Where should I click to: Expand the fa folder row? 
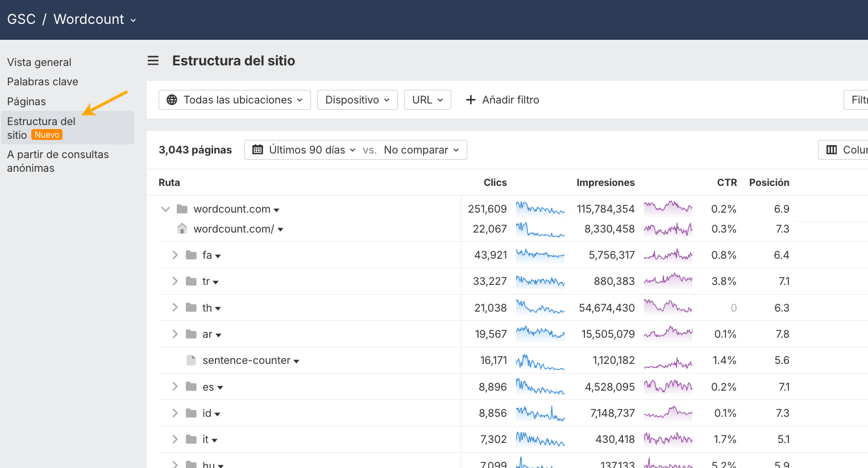pyautogui.click(x=175, y=255)
